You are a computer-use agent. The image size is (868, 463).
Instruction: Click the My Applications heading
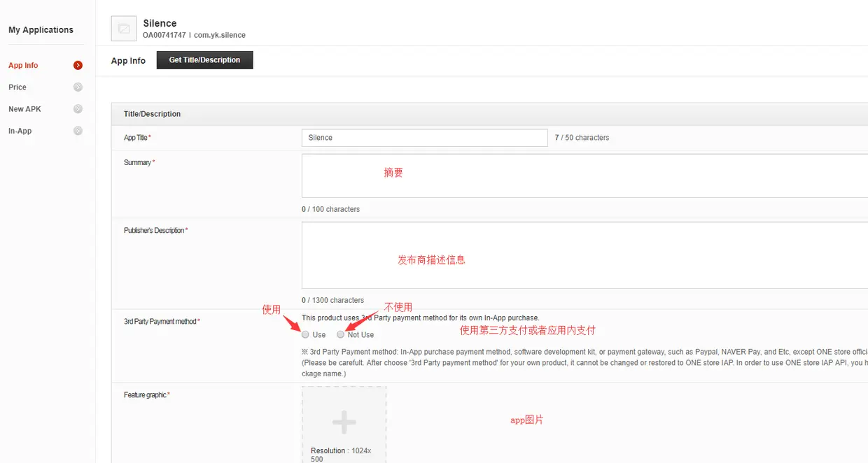[x=41, y=30]
